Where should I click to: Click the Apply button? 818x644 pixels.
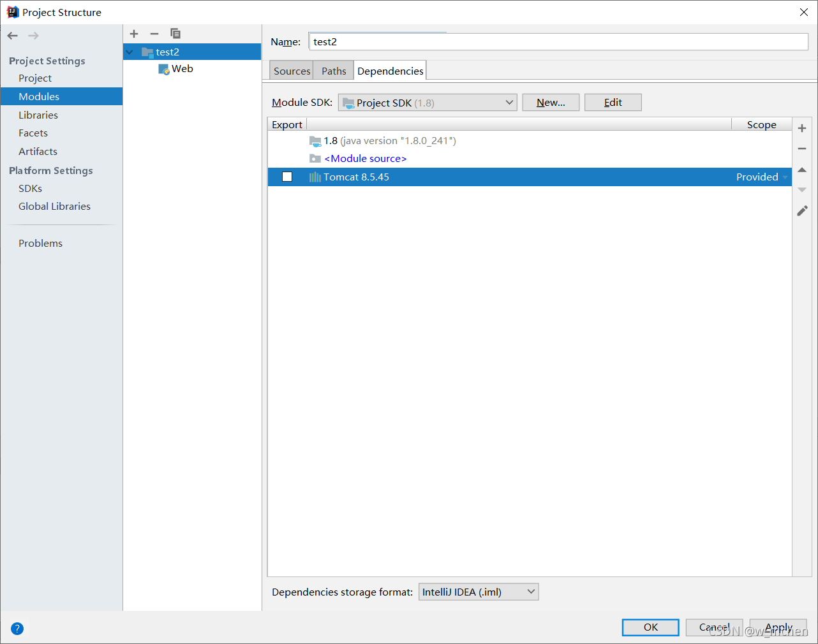pyautogui.click(x=778, y=627)
